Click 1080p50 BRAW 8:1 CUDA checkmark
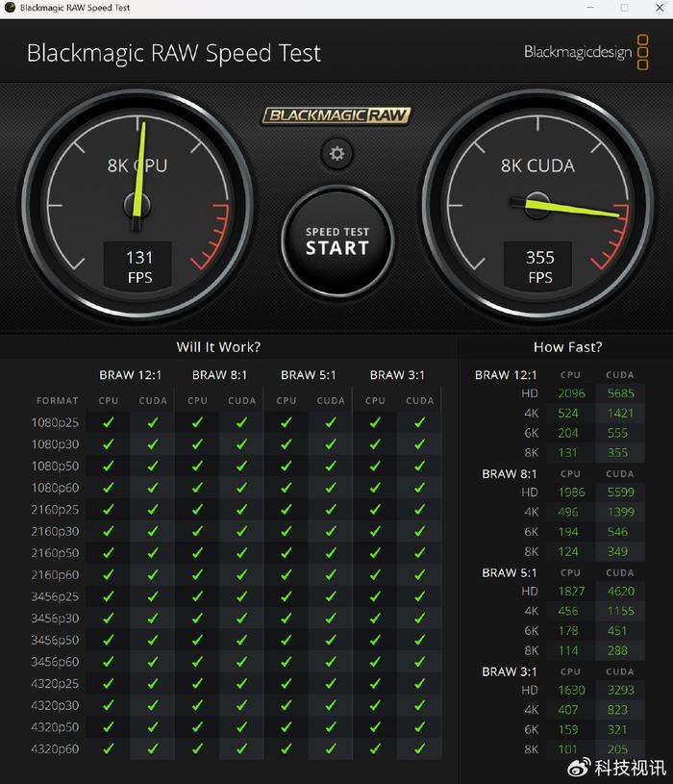 [x=242, y=466]
